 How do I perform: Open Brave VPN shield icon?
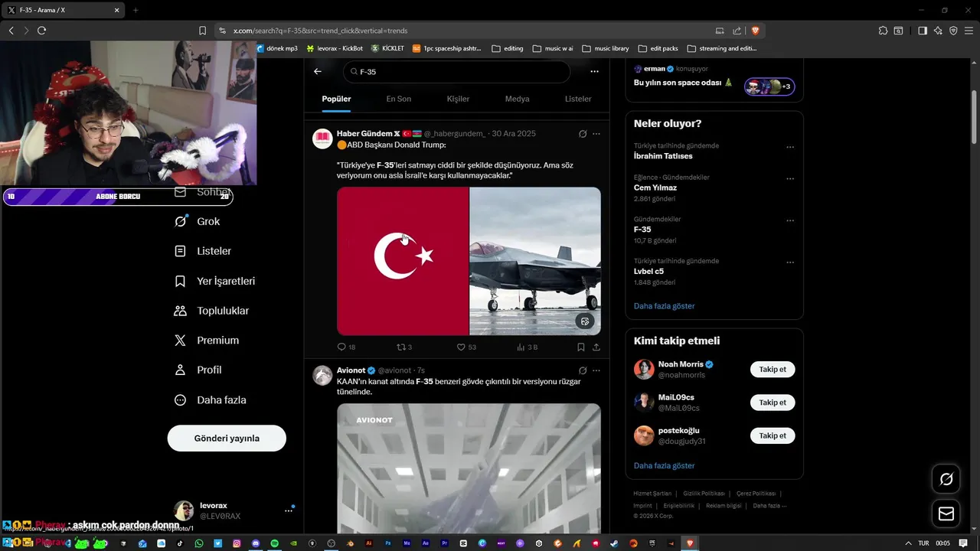pos(953,31)
